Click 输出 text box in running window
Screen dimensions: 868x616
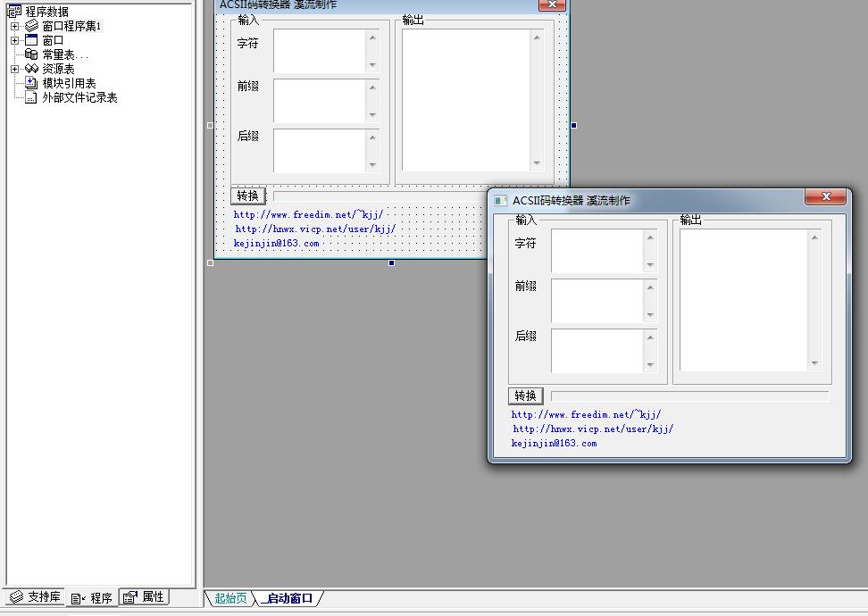(x=744, y=300)
